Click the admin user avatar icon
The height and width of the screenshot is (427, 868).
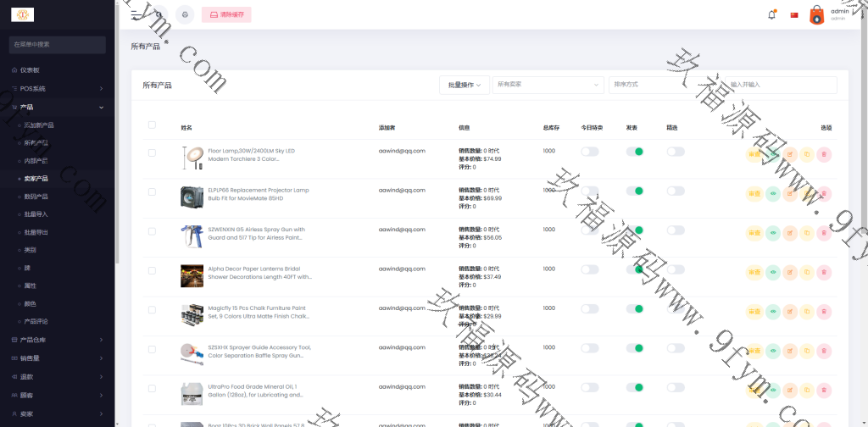(x=816, y=14)
